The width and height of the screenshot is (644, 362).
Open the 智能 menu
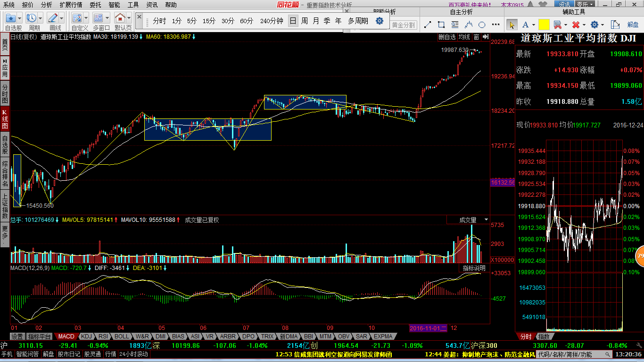[x=114, y=4]
